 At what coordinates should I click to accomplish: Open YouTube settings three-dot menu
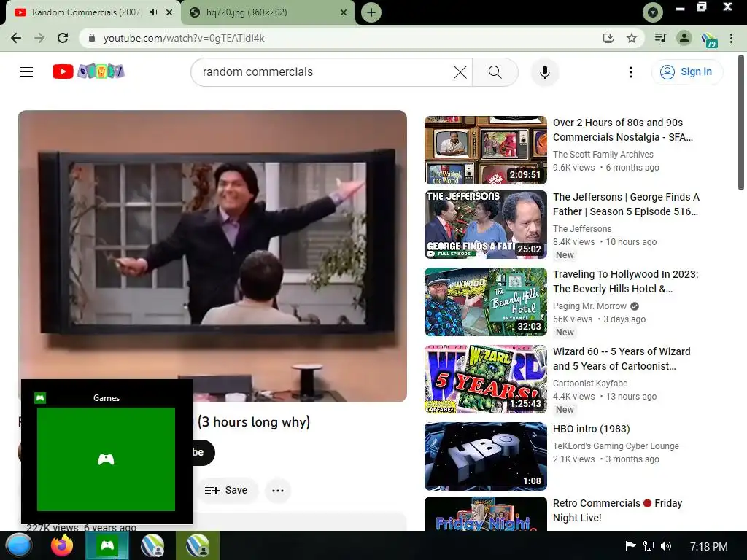click(x=631, y=72)
